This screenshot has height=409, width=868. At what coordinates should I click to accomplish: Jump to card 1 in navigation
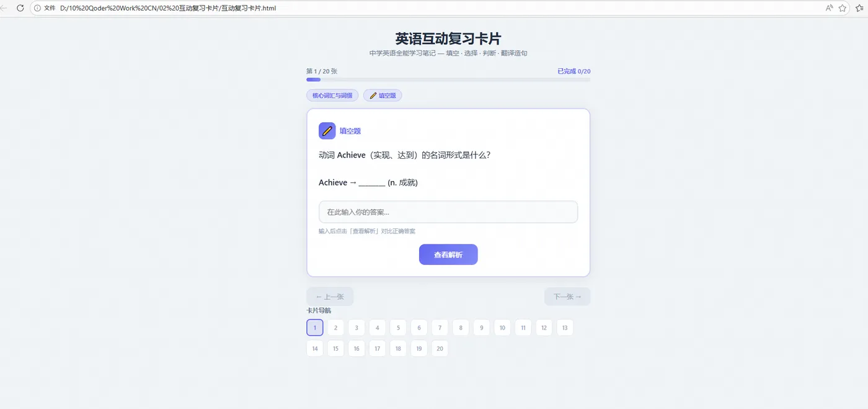click(x=315, y=328)
